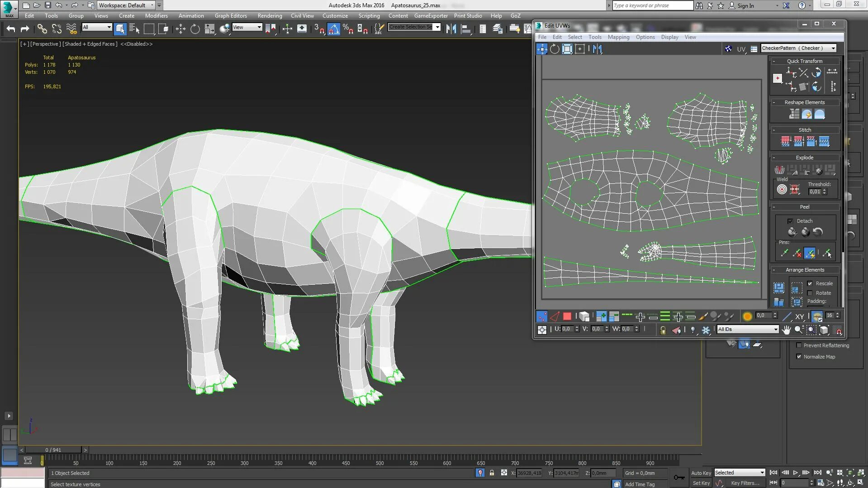Open the Mapping menu in Edit UVWs

tap(618, 37)
